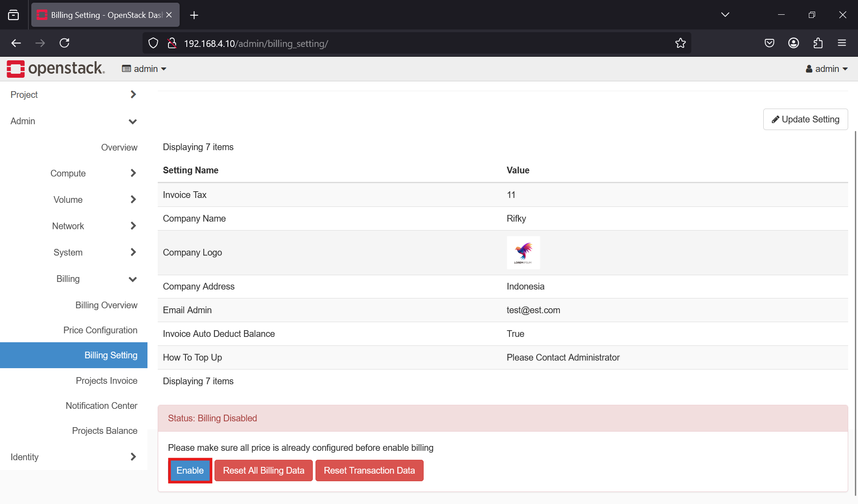Click the Invoice Tax value 11
This screenshot has width=858, height=504.
tap(511, 195)
